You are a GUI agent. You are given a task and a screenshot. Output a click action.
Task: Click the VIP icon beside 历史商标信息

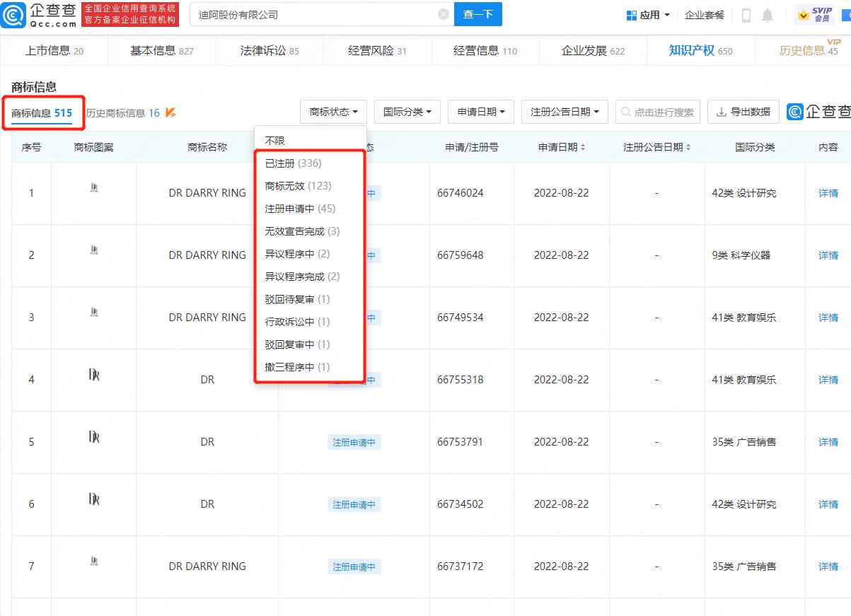pyautogui.click(x=170, y=112)
